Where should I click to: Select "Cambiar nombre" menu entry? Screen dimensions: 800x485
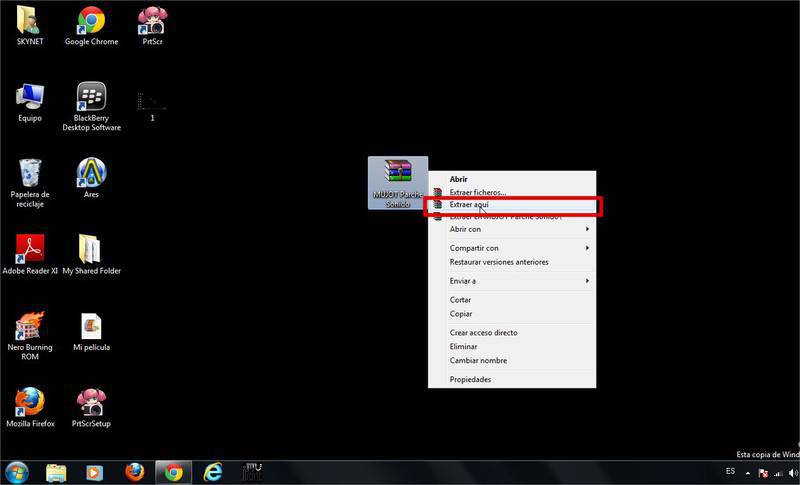(x=478, y=361)
